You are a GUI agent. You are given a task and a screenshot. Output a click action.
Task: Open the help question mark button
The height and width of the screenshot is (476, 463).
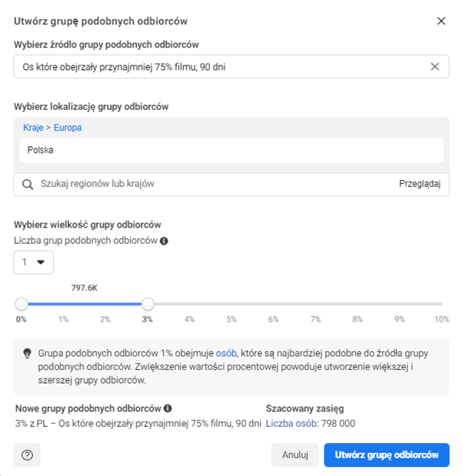(28, 455)
